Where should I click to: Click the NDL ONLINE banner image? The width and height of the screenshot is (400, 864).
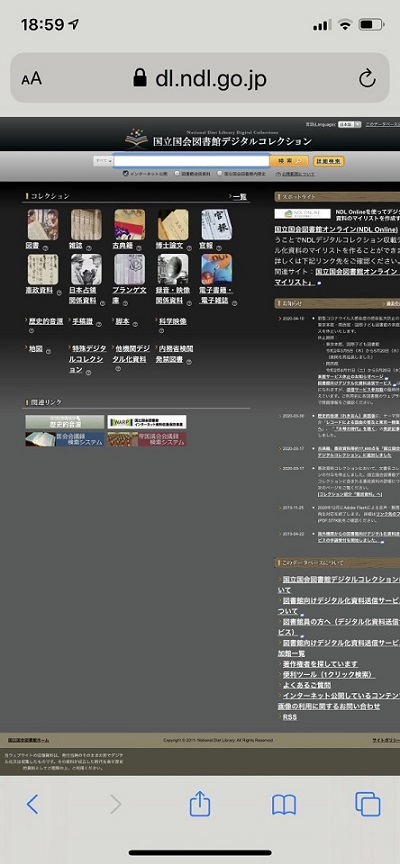pos(302,214)
